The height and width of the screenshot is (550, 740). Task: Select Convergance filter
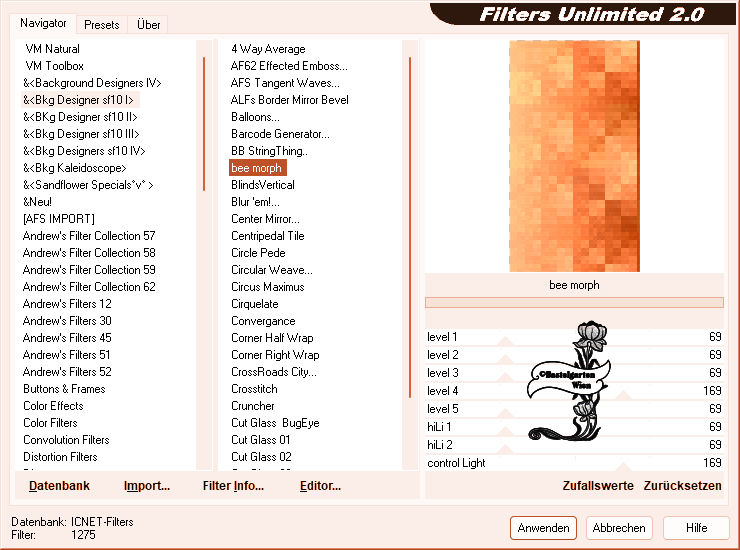263,321
